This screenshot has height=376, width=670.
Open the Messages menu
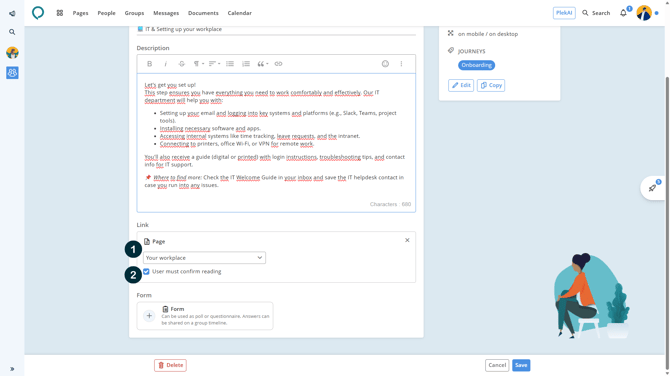tap(166, 13)
